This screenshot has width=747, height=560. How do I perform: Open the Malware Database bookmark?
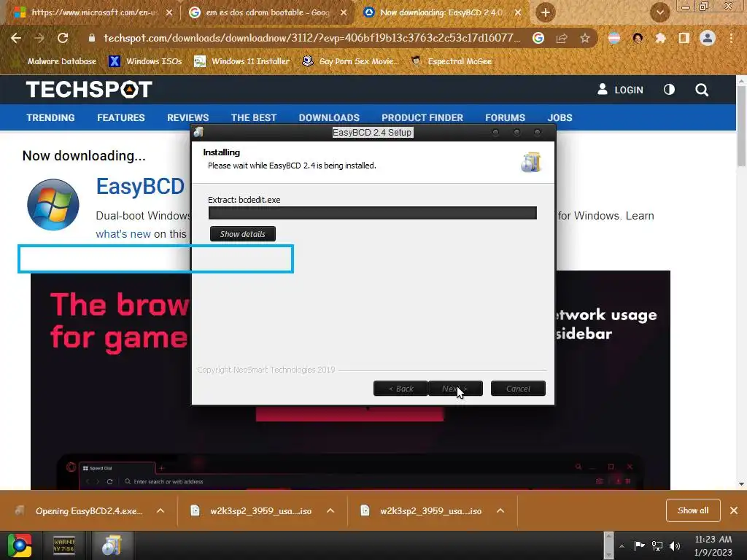tap(62, 61)
